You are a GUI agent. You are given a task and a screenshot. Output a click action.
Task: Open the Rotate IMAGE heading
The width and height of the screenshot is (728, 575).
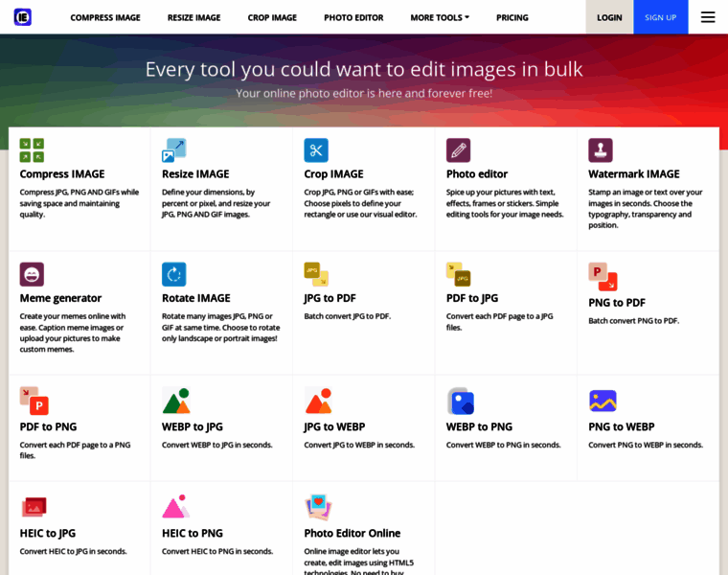[196, 298]
